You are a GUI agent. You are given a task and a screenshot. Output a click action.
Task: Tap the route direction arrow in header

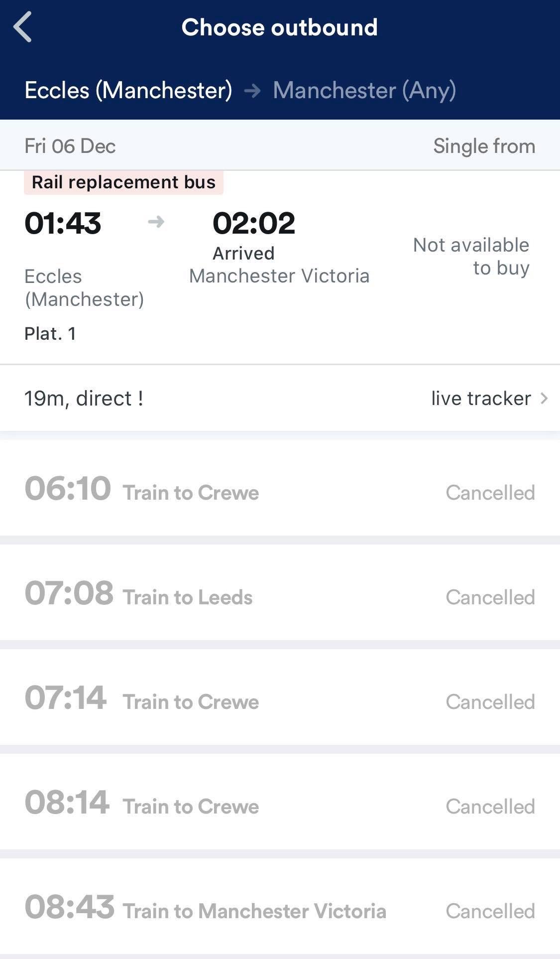[x=252, y=91]
